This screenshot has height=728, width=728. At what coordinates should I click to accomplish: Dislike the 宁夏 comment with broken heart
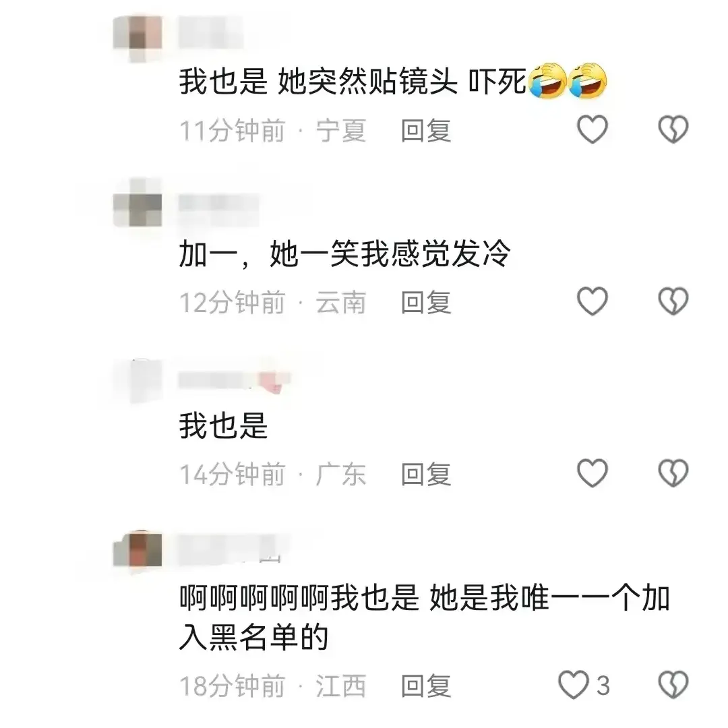(673, 129)
